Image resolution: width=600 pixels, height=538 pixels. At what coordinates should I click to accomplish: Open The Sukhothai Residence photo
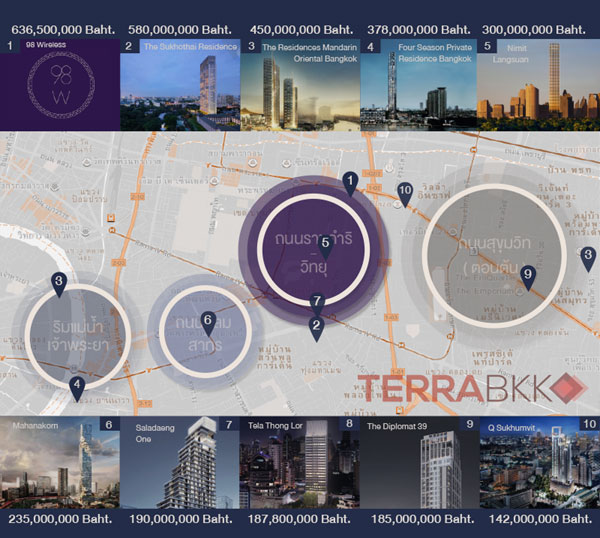pyautogui.click(x=180, y=85)
